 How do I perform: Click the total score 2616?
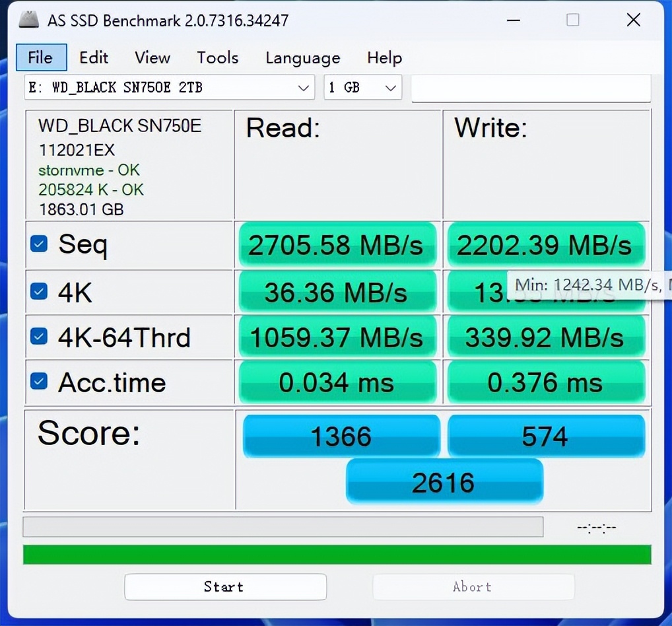[x=444, y=481]
